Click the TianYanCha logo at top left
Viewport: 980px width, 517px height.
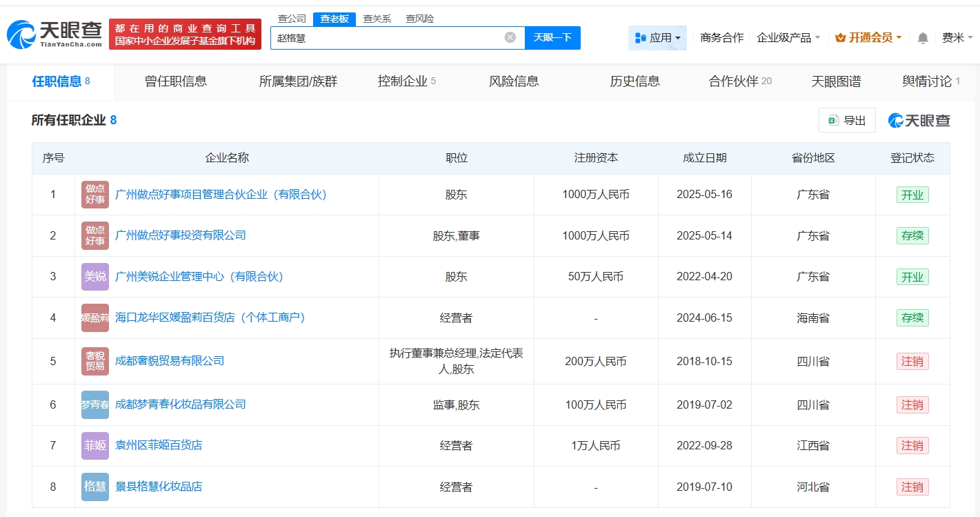(x=54, y=34)
